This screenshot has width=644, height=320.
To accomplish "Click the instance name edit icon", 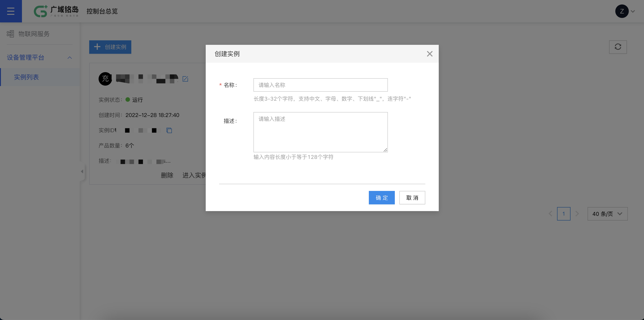I will click(x=185, y=79).
